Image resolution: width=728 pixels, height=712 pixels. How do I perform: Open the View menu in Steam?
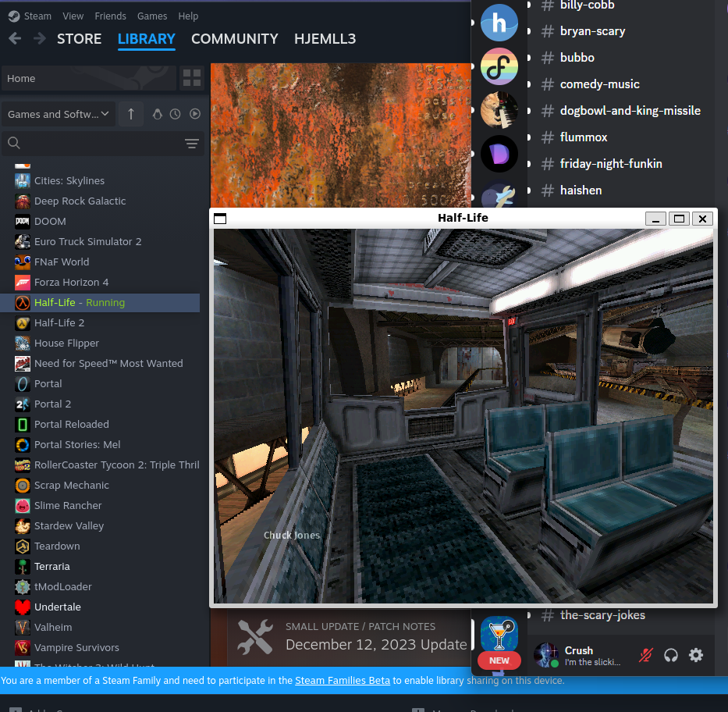click(73, 16)
